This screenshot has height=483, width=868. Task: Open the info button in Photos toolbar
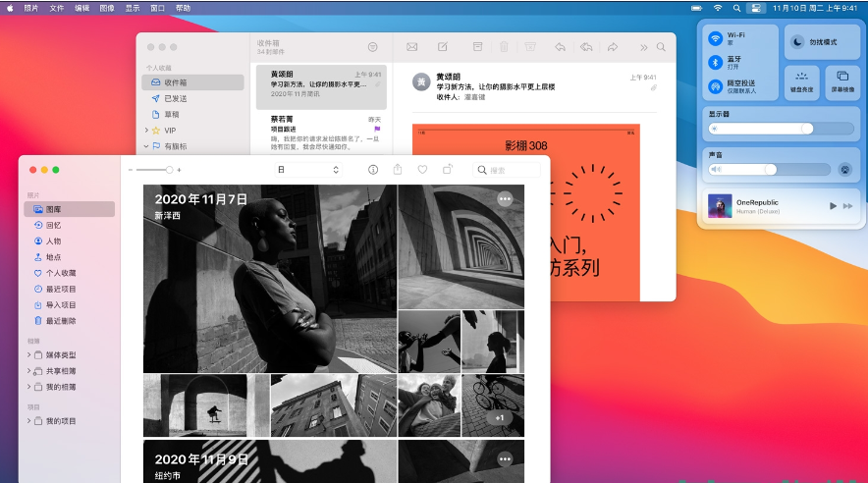point(373,170)
